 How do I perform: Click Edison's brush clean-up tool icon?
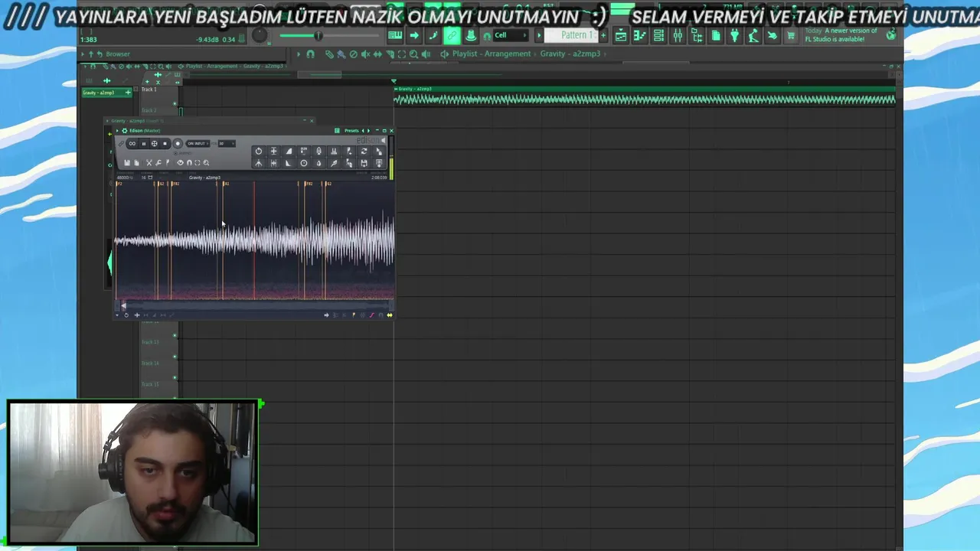click(334, 163)
